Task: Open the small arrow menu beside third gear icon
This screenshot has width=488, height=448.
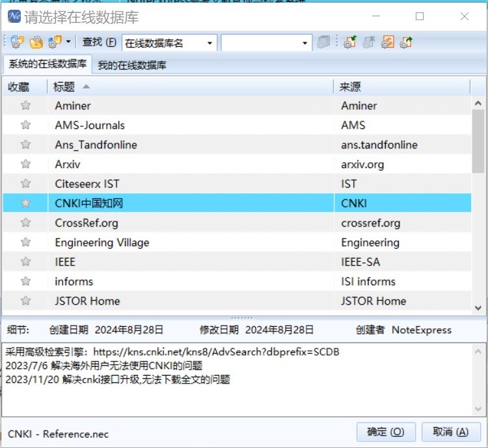Action: click(68, 42)
